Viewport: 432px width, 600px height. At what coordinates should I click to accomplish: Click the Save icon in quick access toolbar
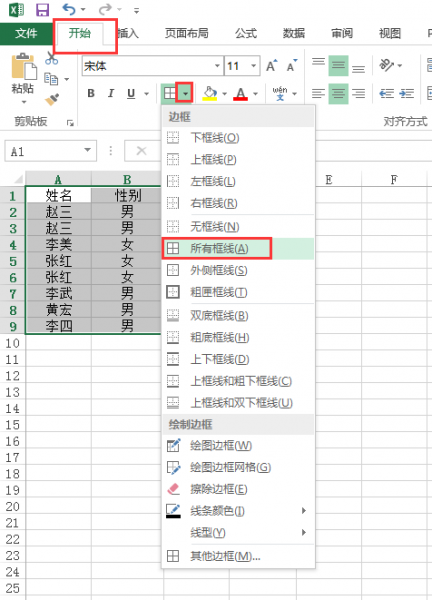coord(42,10)
